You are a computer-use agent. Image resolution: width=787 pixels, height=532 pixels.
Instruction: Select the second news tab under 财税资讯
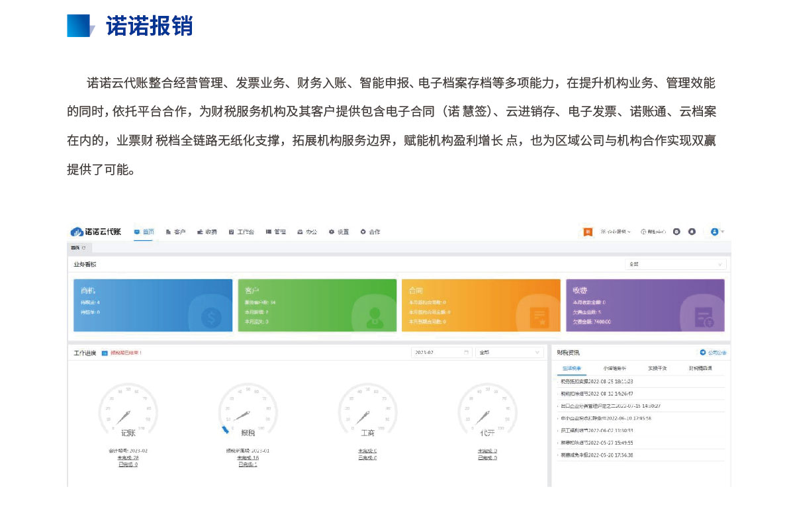614,369
